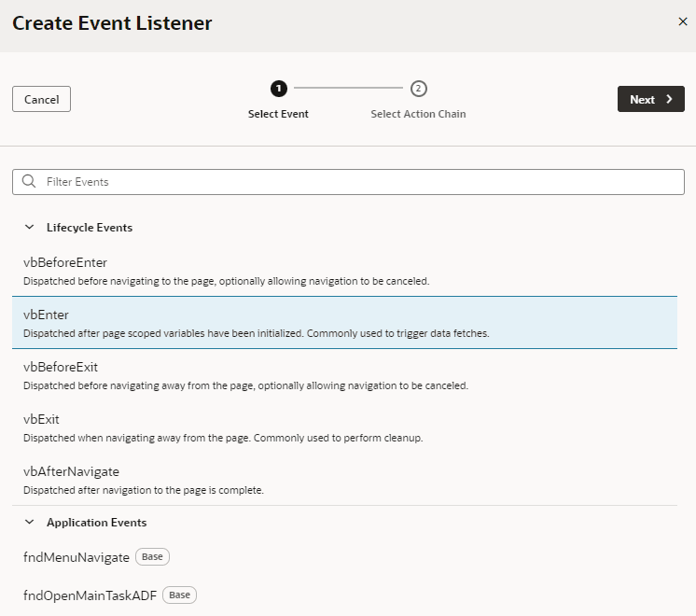Screen dimensions: 696x616
Task: Select step 1 Select Event indicator
Action: (x=279, y=89)
